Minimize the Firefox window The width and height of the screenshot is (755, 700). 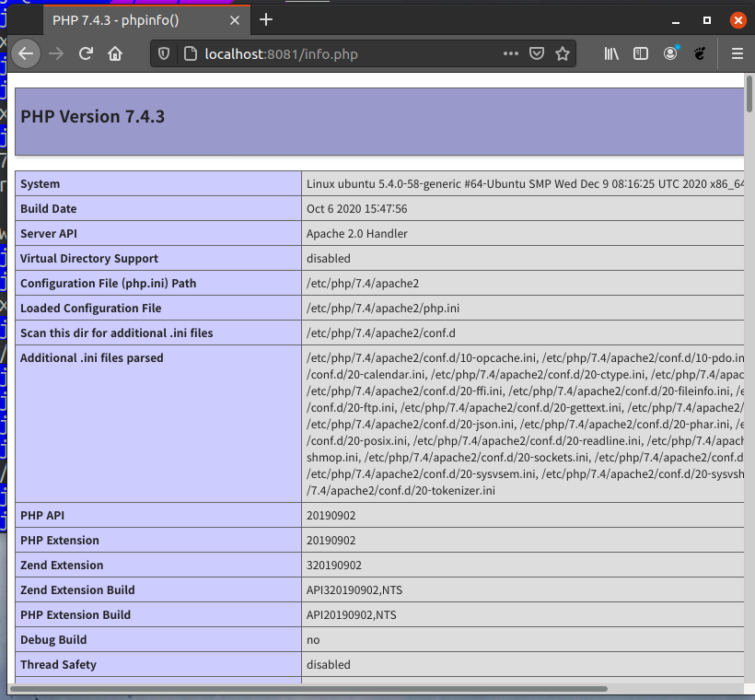[676, 20]
